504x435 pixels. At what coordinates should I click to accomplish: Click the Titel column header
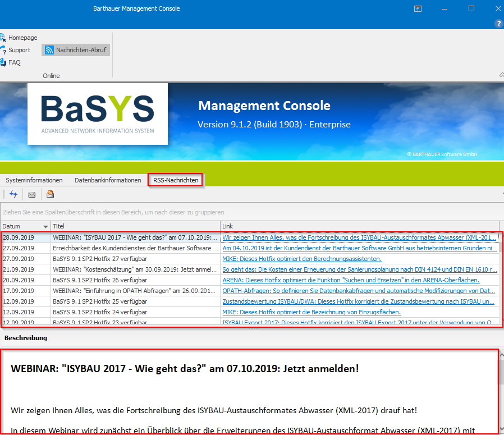(59, 226)
